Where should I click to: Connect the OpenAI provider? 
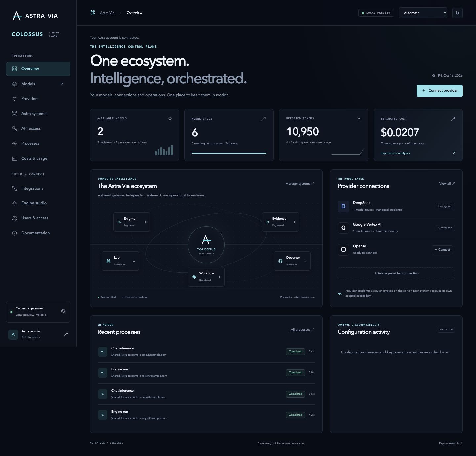[442, 250]
